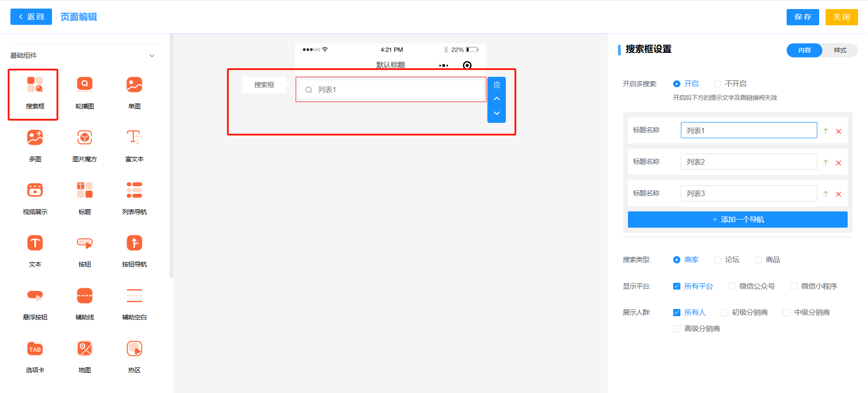Screen dimensions: 868x393
Task: Click the 保存 save button
Action: (802, 17)
